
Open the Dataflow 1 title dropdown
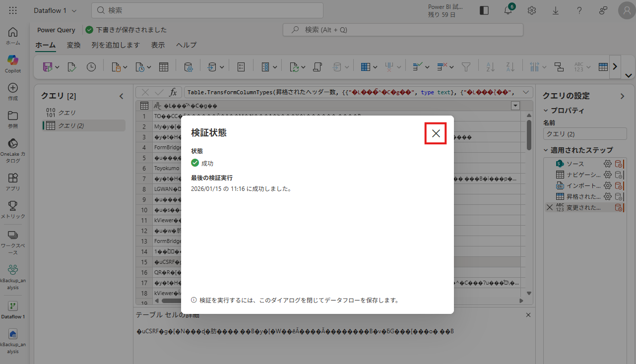(55, 10)
